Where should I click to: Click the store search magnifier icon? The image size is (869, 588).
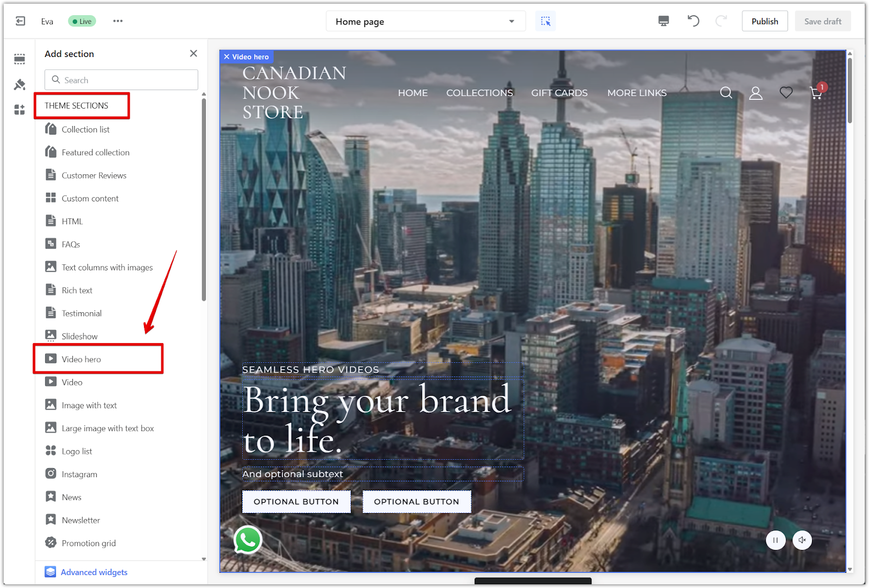pos(726,93)
